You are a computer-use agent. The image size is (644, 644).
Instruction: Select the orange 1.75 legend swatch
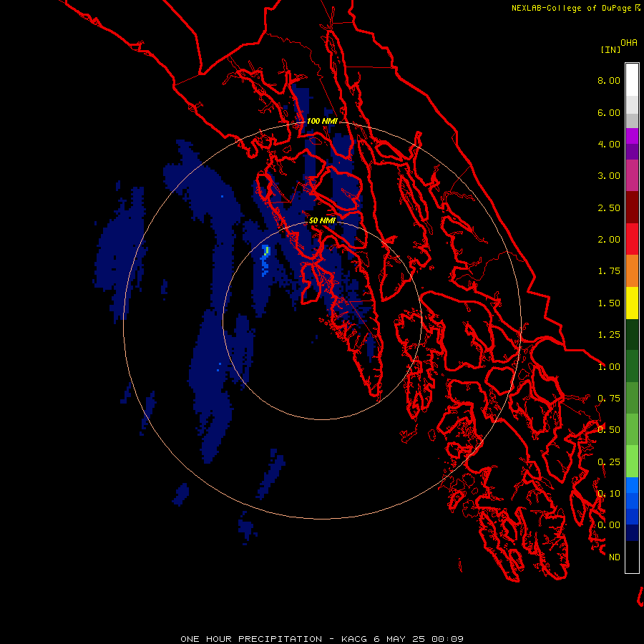pos(632,271)
